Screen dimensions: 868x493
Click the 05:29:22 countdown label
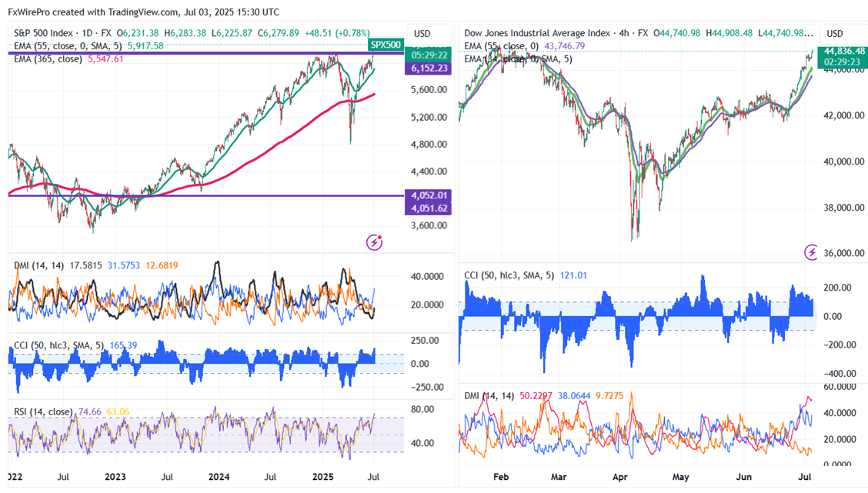tap(429, 55)
